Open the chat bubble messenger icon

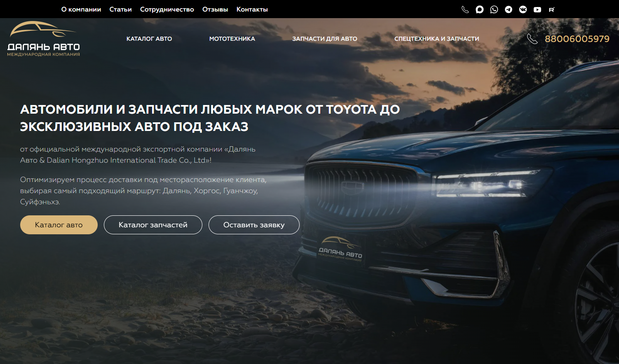479,9
